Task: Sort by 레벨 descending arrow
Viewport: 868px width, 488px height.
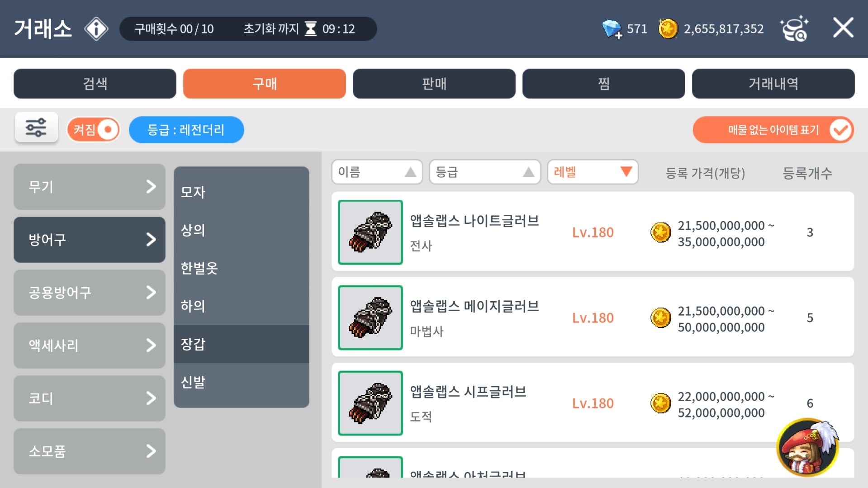Action: coord(626,172)
